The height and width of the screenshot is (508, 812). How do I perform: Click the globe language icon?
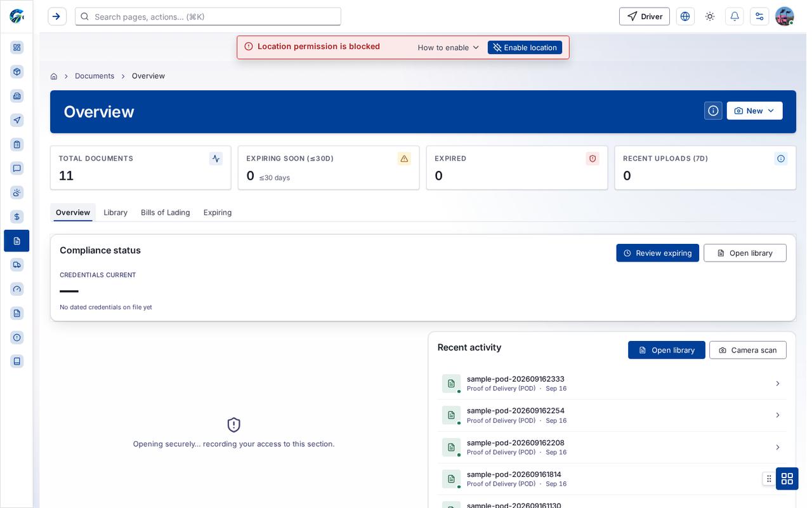tap(685, 17)
